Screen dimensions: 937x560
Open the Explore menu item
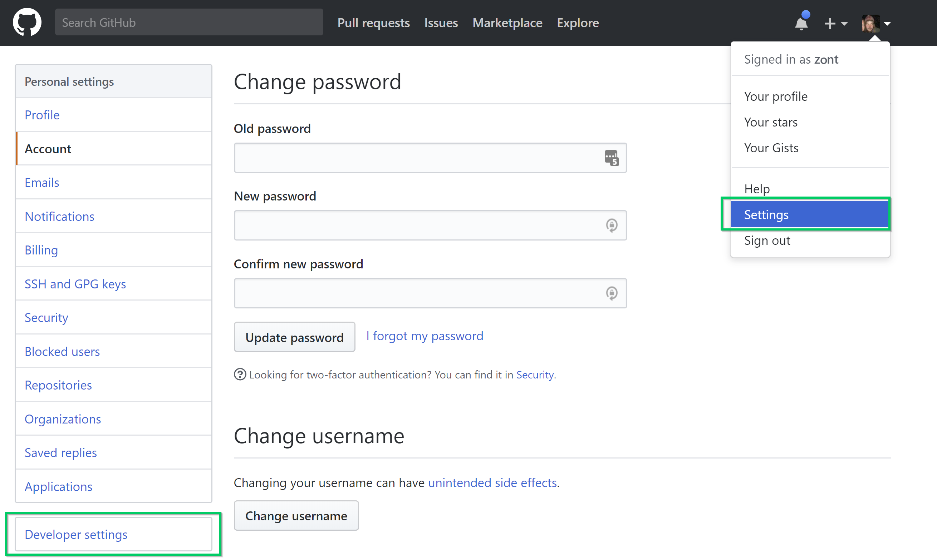(x=578, y=23)
